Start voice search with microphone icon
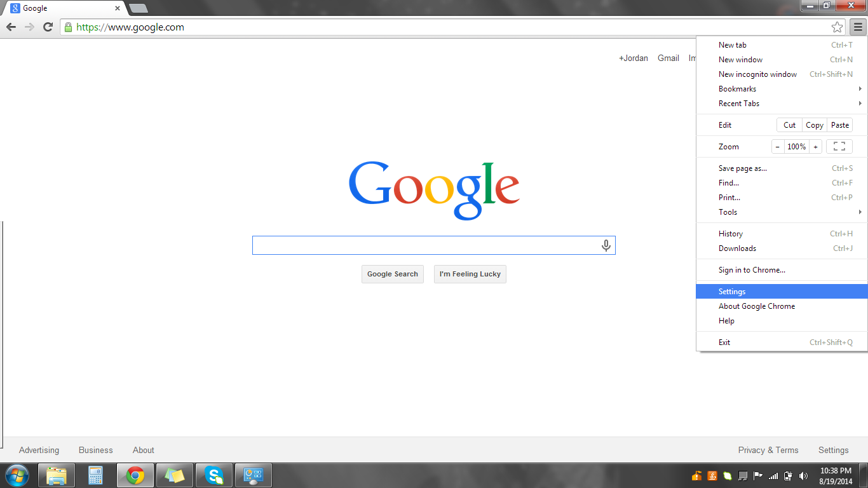Image resolution: width=868 pixels, height=488 pixels. [606, 245]
